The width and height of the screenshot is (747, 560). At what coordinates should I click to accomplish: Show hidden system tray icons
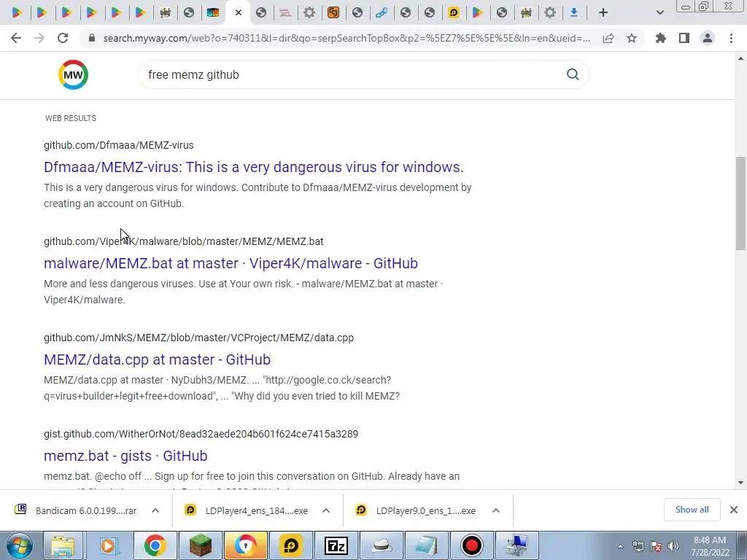[x=620, y=546]
